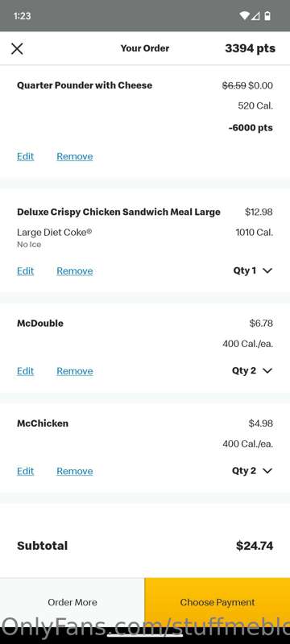This screenshot has height=644, width=290.
Task: Edit the McChicken item
Action: 26,471
